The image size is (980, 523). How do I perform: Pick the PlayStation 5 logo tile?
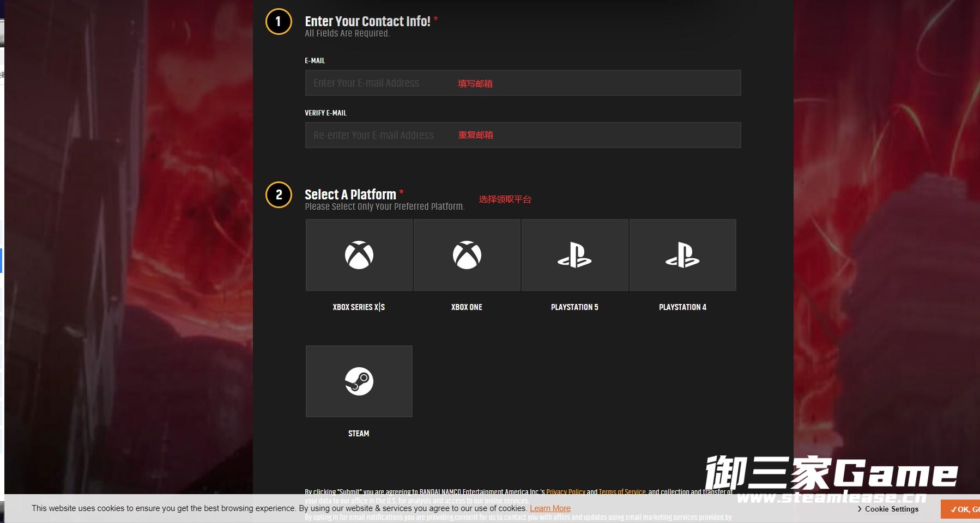coord(574,255)
